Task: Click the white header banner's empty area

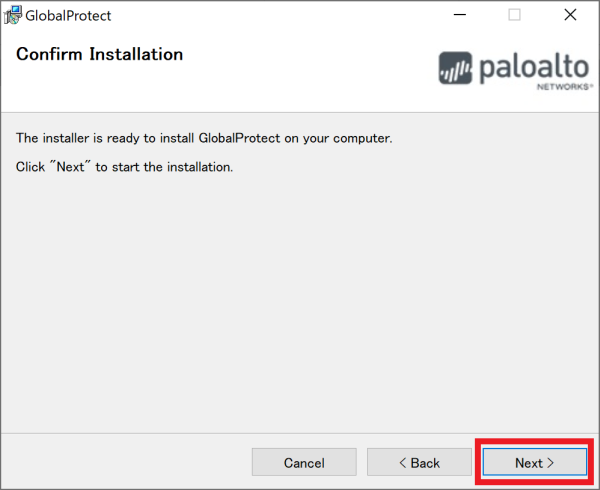Action: 300,85
